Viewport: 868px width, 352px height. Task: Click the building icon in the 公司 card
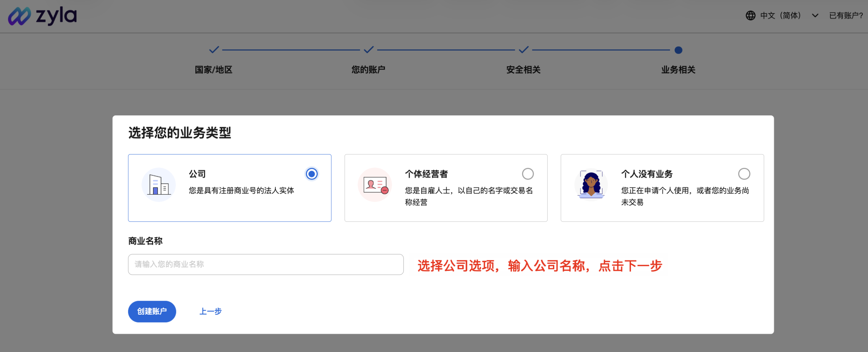pos(158,184)
